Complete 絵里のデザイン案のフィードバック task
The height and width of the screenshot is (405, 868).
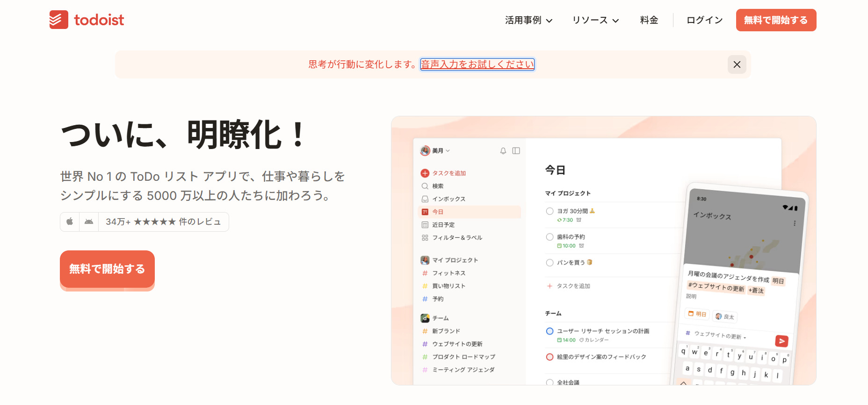(x=550, y=357)
